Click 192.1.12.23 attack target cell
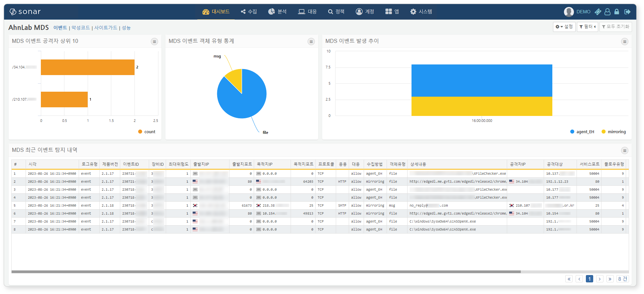 pos(560,182)
